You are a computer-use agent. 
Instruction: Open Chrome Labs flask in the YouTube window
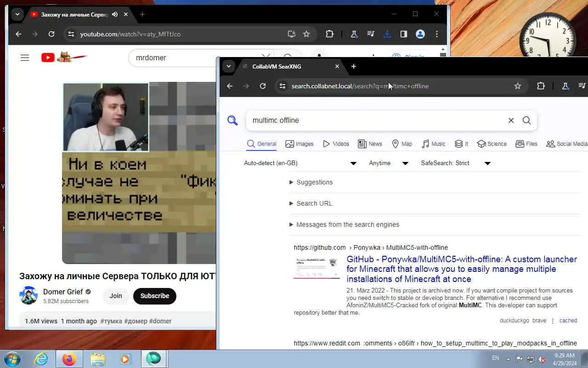tap(354, 34)
